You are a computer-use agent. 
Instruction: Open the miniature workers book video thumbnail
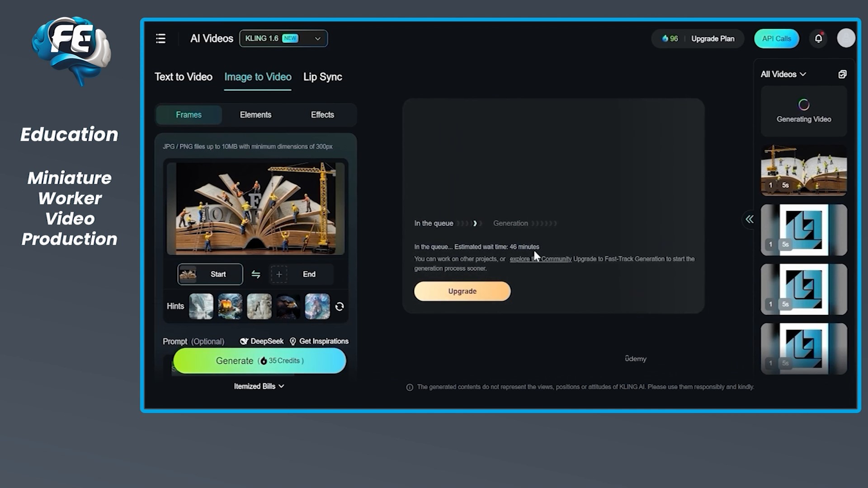[x=803, y=170]
